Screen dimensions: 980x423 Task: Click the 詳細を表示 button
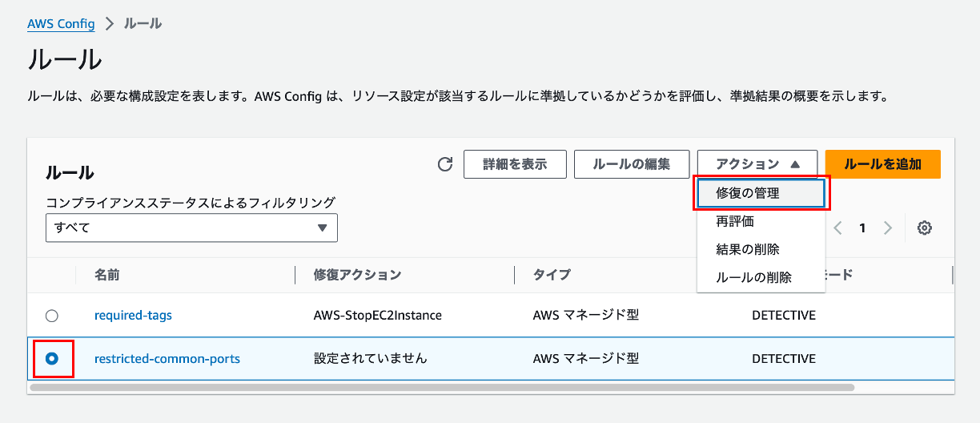515,164
